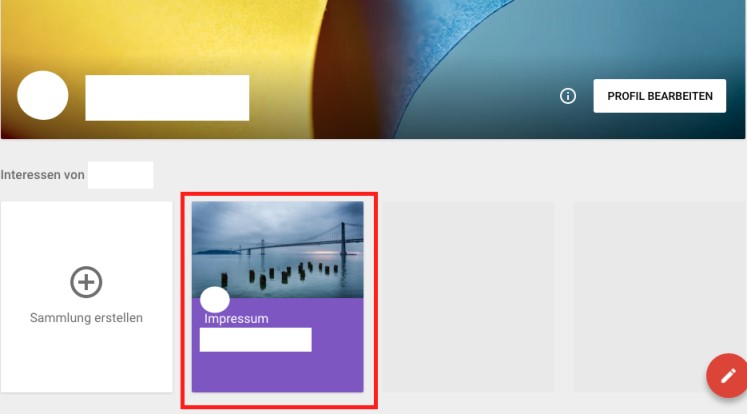
Task: Click the large white profile avatar
Action: point(43,95)
